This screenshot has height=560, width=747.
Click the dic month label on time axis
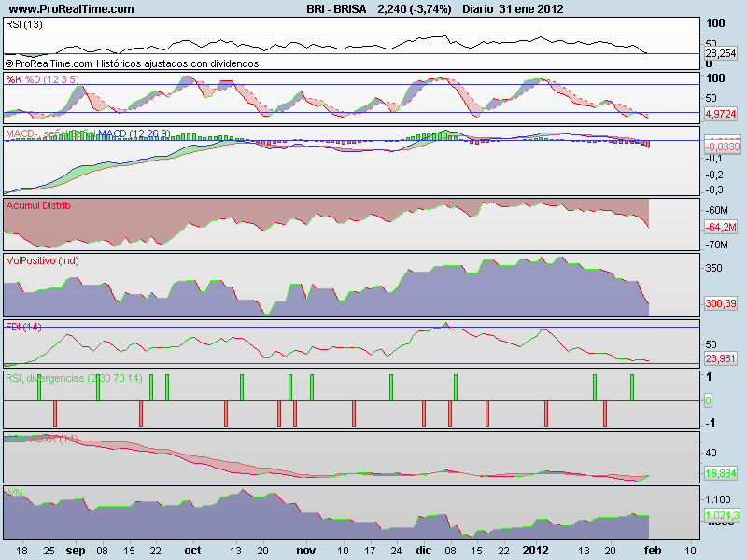click(x=424, y=551)
